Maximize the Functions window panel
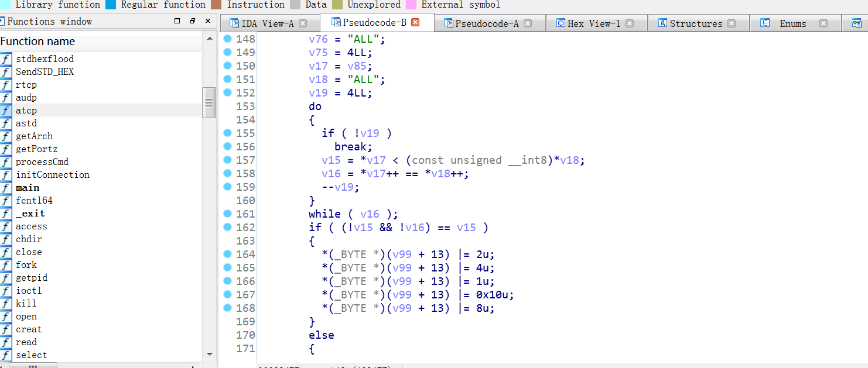The image size is (868, 368). click(177, 21)
